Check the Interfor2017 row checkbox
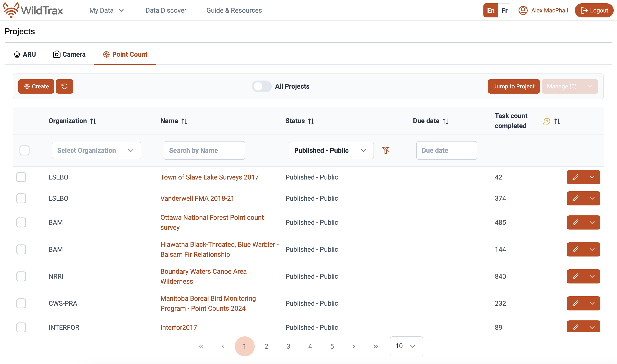Image resolution: width=617 pixels, height=364 pixels. [21, 327]
